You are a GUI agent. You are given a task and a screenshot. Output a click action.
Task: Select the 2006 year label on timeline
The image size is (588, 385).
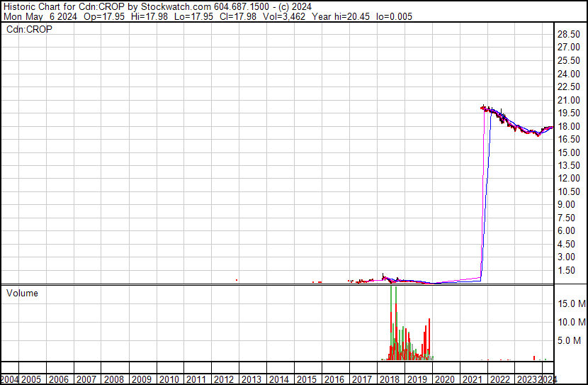tap(59, 379)
